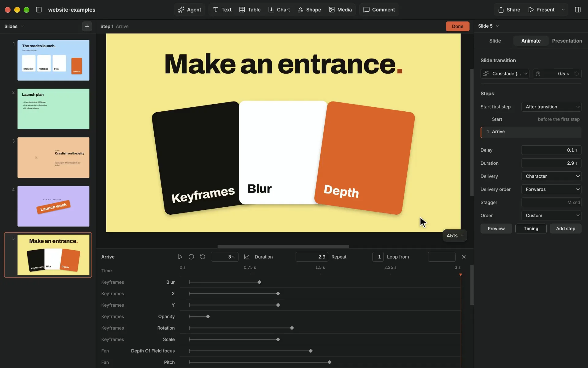This screenshot has width=588, height=368.
Task: Open the Delivery Character dropdown
Action: [551, 176]
